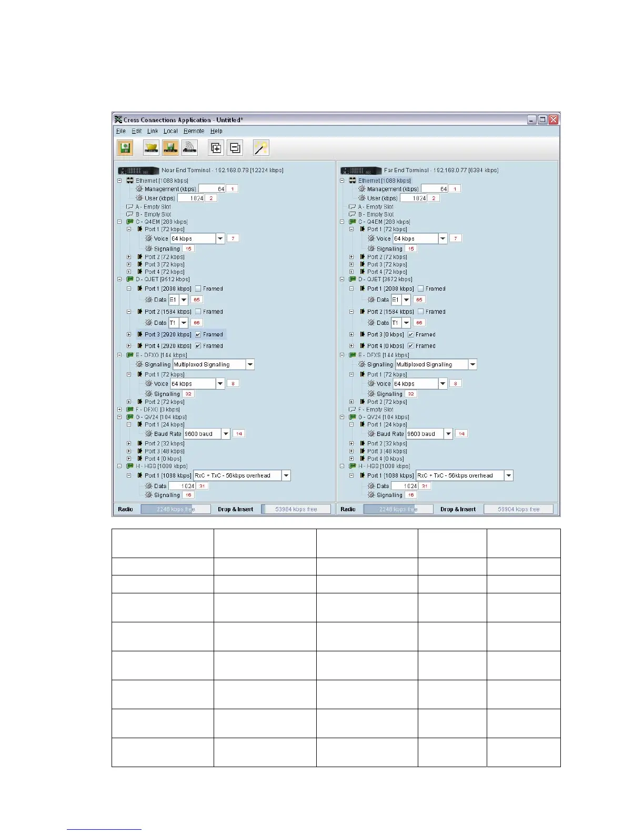Image resolution: width=644 pixels, height=834 pixels.
Task: Click Far End F - Empty Slot icon
Action: click(x=353, y=409)
